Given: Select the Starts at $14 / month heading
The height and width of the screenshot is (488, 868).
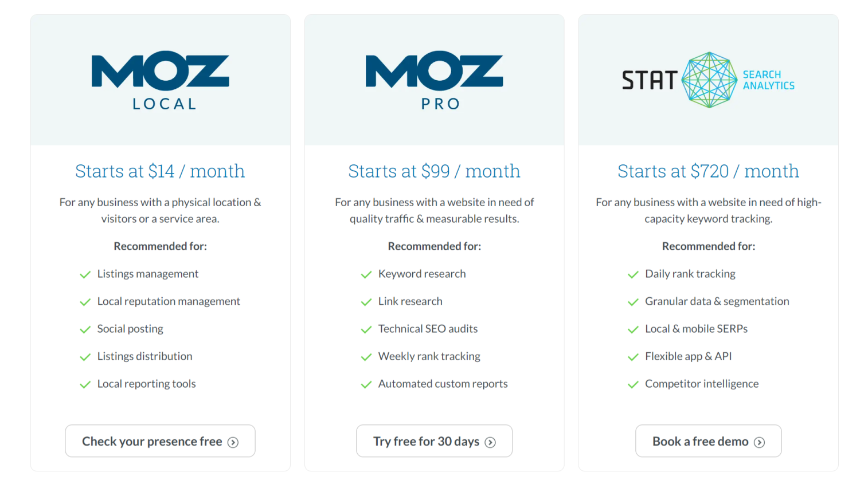Looking at the screenshot, I should coord(160,171).
